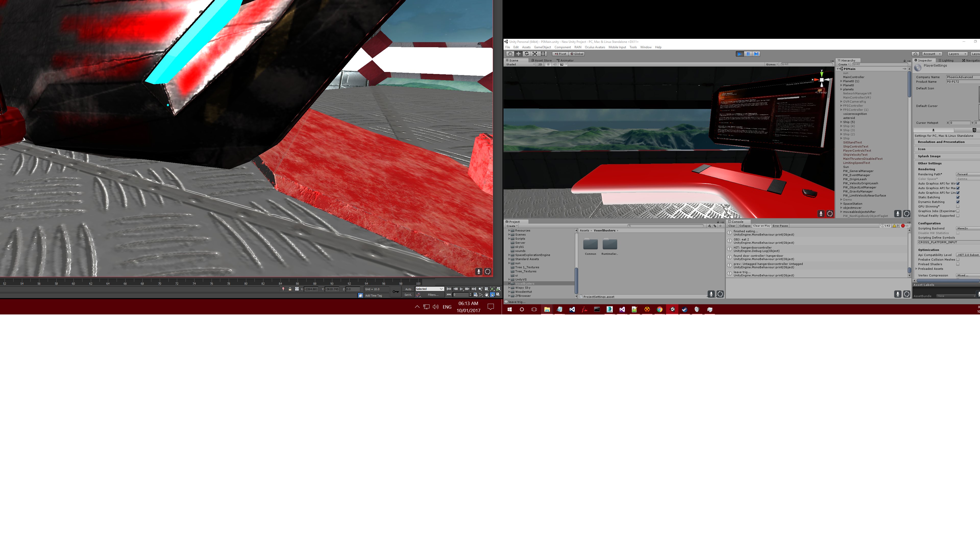Select the Rotate tool
Viewport: 980px width, 536px height.
pyautogui.click(x=526, y=54)
